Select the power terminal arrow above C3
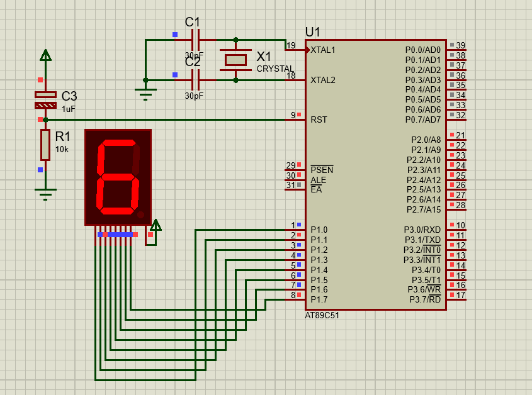This screenshot has height=395, width=532. click(x=45, y=55)
